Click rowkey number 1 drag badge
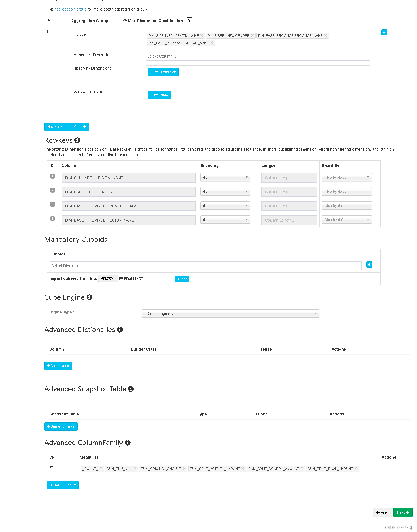Viewport: 417px width, 532px height. tap(52, 176)
